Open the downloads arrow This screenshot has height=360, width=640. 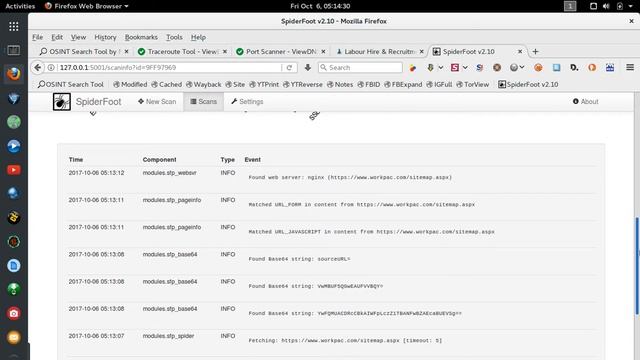point(308,67)
